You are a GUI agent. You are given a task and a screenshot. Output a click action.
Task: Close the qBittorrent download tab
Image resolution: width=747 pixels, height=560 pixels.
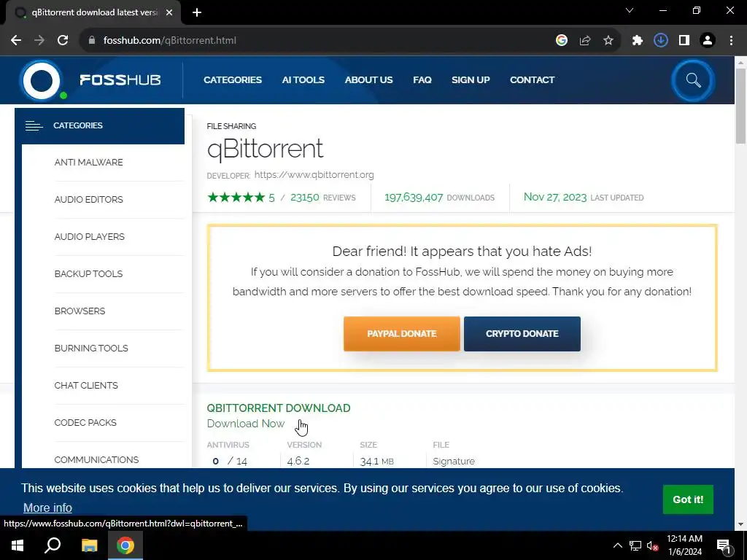click(169, 12)
